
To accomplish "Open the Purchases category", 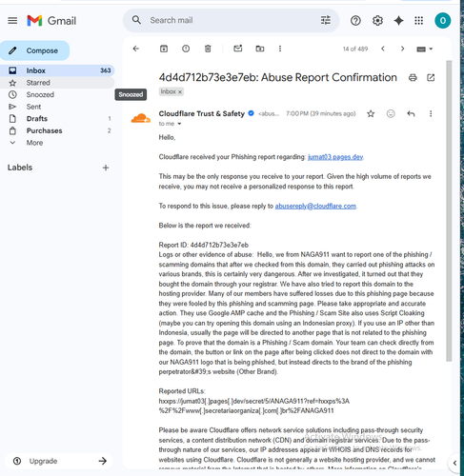I will (57, 130).
